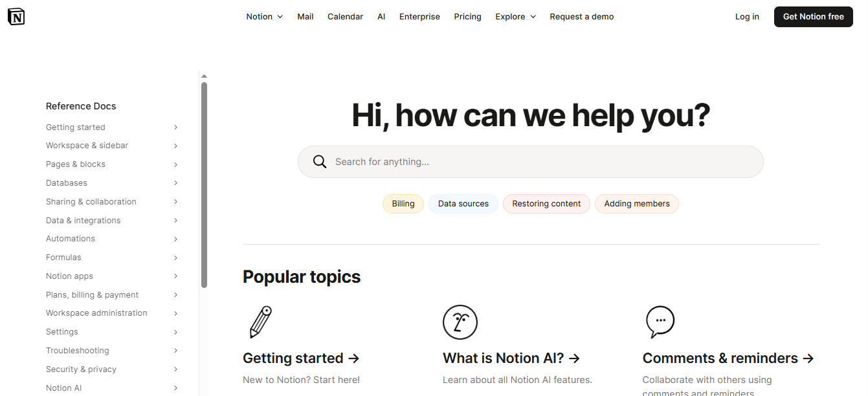Go to AI in the top navigation

(x=381, y=17)
